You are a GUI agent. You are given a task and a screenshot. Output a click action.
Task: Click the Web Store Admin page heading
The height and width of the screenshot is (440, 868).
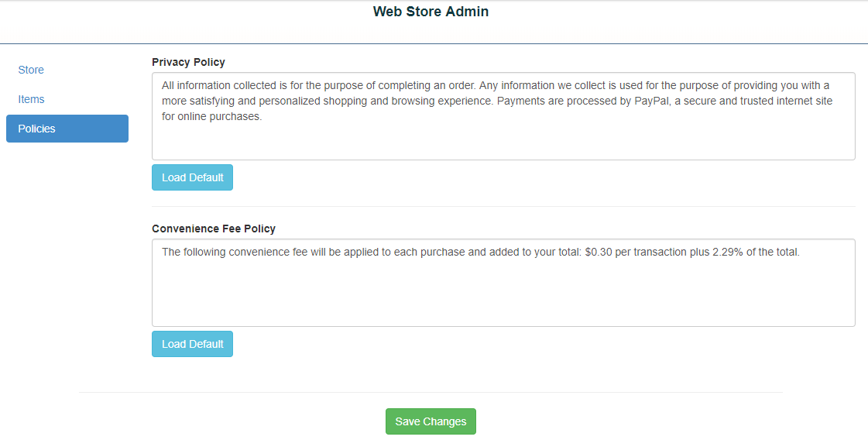(x=431, y=12)
